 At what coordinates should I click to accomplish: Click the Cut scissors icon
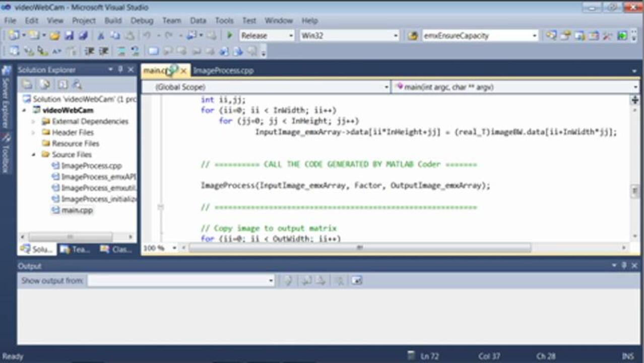100,35
